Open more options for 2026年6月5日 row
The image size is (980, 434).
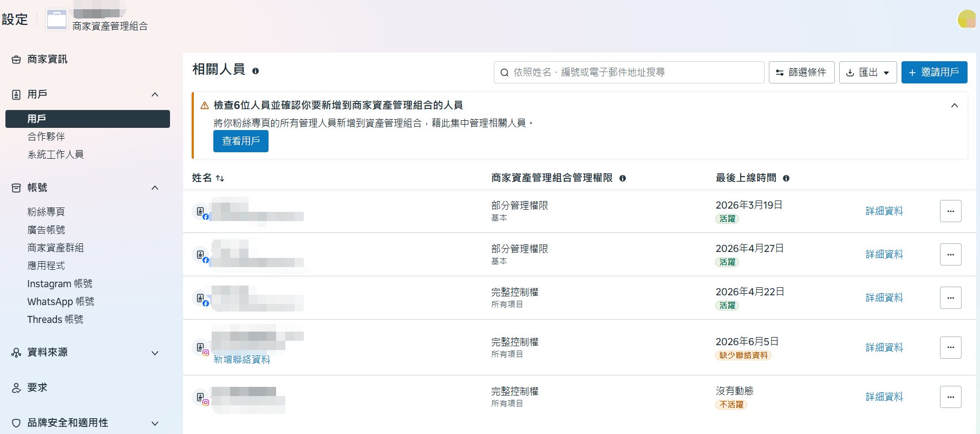(x=951, y=348)
